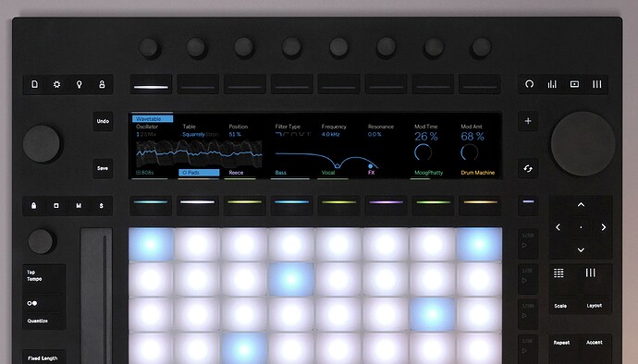Select the Pads track on the display
This screenshot has width=638, height=364.
(199, 173)
